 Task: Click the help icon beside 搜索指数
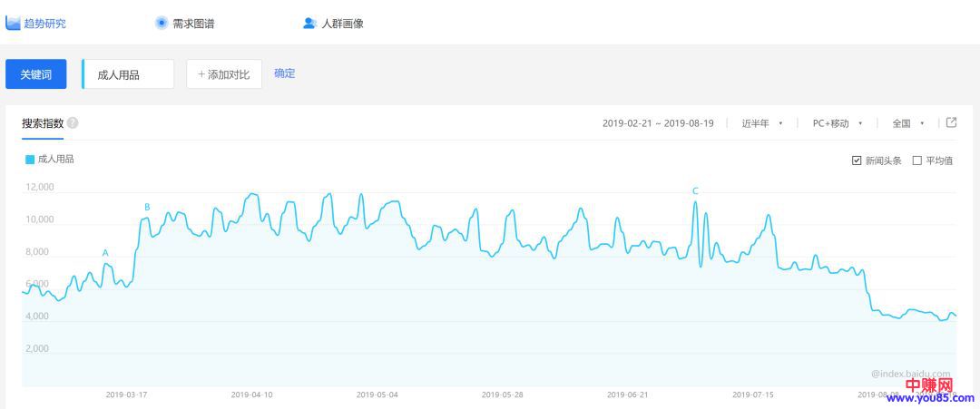pyautogui.click(x=73, y=123)
